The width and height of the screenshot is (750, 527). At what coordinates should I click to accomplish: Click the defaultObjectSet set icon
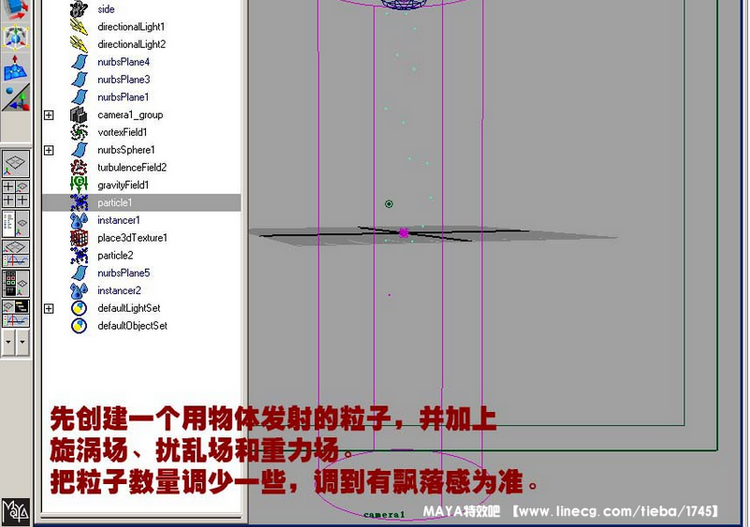click(79, 326)
